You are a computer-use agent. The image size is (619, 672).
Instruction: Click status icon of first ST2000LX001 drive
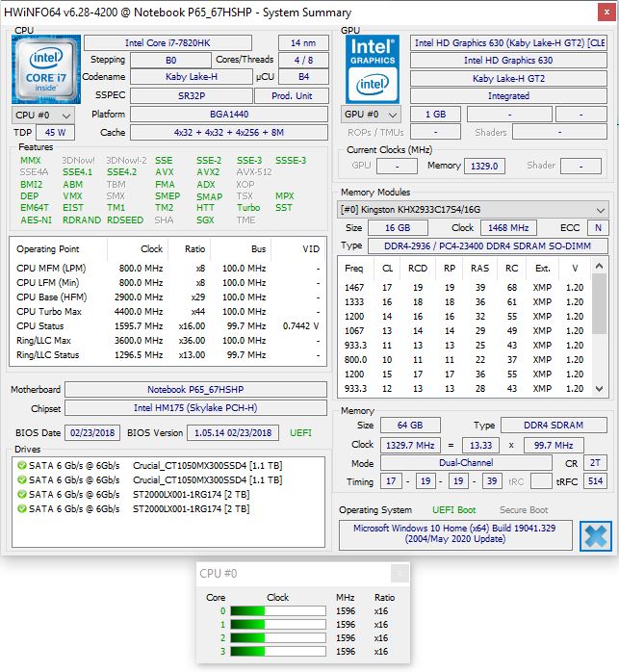point(21,494)
